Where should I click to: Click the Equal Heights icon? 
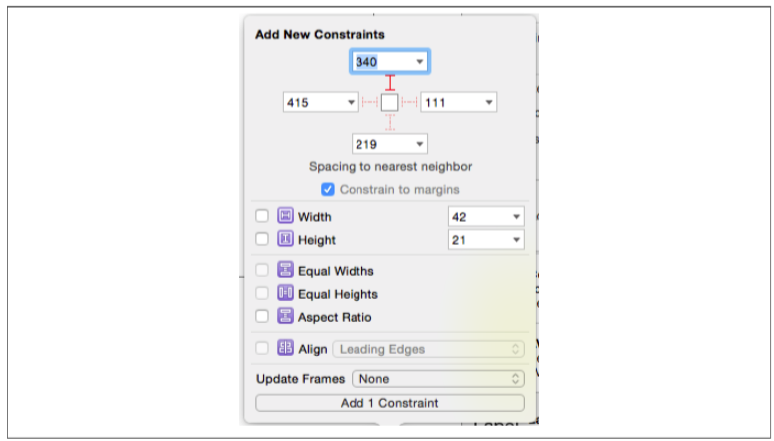(285, 294)
